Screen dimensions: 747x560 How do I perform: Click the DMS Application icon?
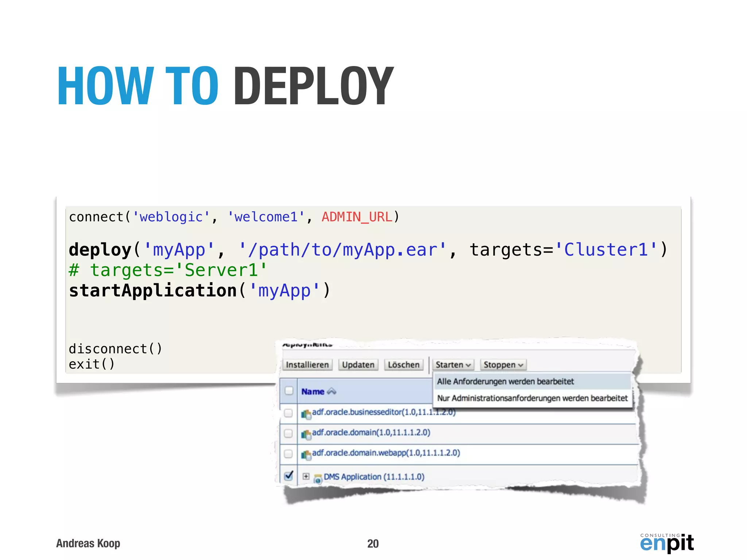[318, 478]
